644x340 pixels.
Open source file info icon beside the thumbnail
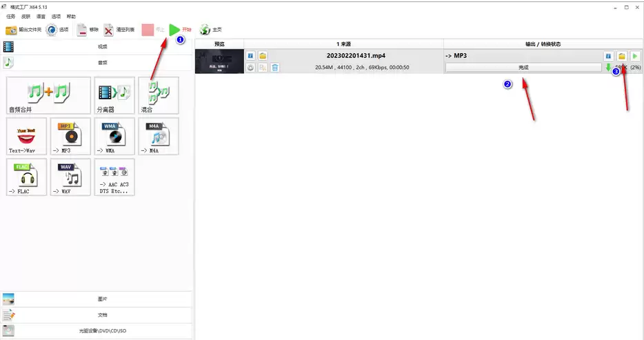tap(250, 55)
